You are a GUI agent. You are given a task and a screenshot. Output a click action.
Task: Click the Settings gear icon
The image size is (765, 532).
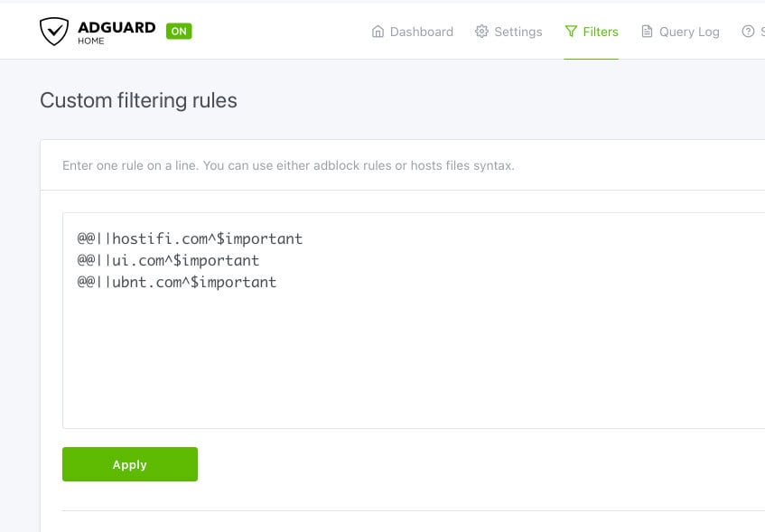point(481,31)
